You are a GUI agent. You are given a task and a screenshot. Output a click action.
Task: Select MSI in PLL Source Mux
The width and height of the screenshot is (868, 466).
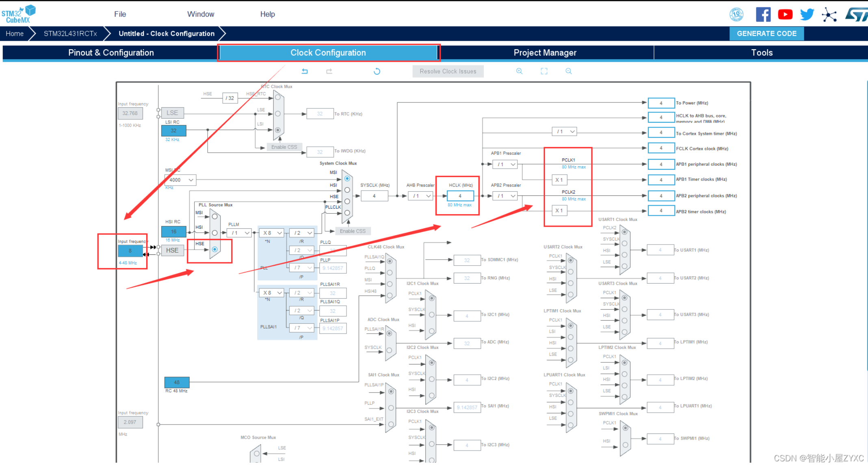(x=214, y=217)
